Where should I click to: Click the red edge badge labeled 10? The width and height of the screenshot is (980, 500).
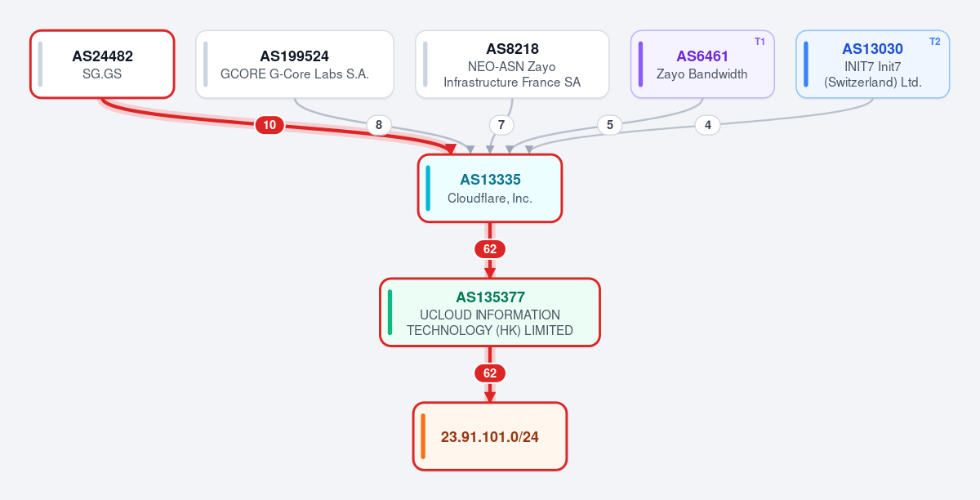point(269,125)
